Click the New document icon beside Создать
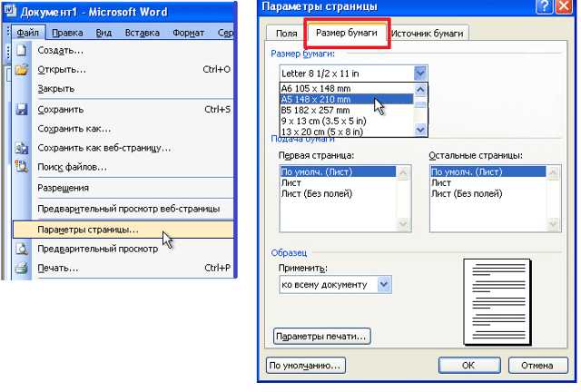 coord(22,50)
